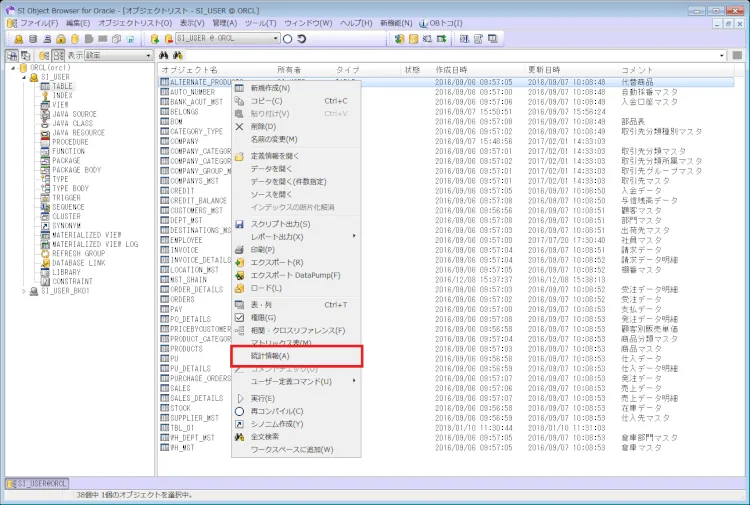Click the small button right of filter bar
This screenshot has height=505, width=750.
tap(737, 55)
